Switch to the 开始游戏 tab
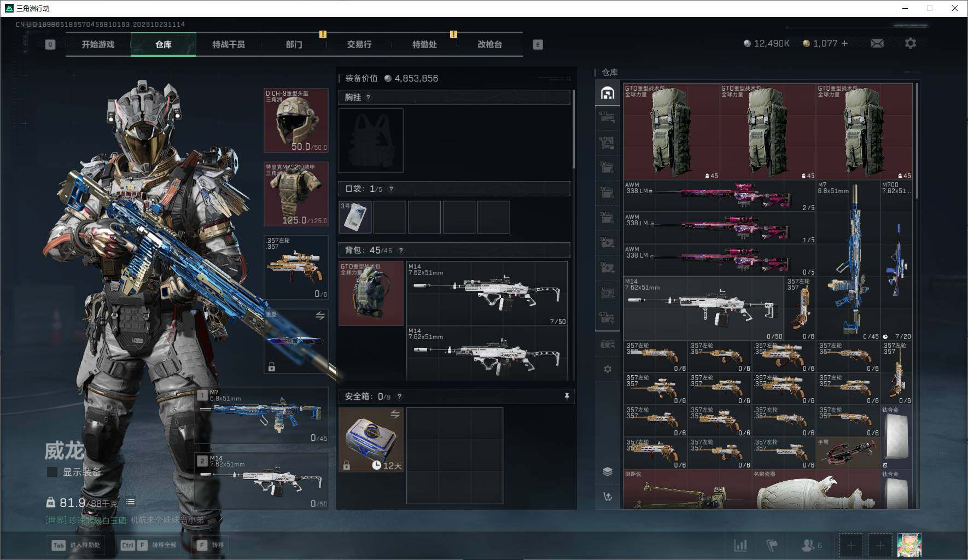The image size is (968, 560). click(98, 44)
